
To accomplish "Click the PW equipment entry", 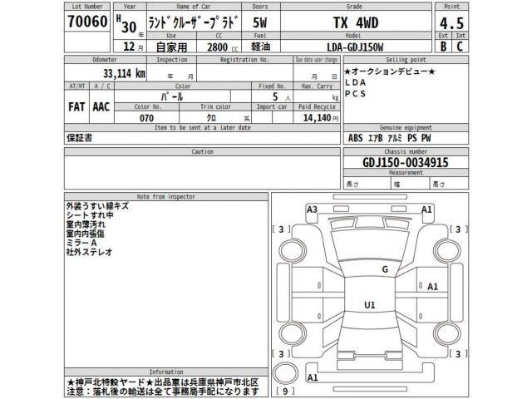I will point(426,138).
